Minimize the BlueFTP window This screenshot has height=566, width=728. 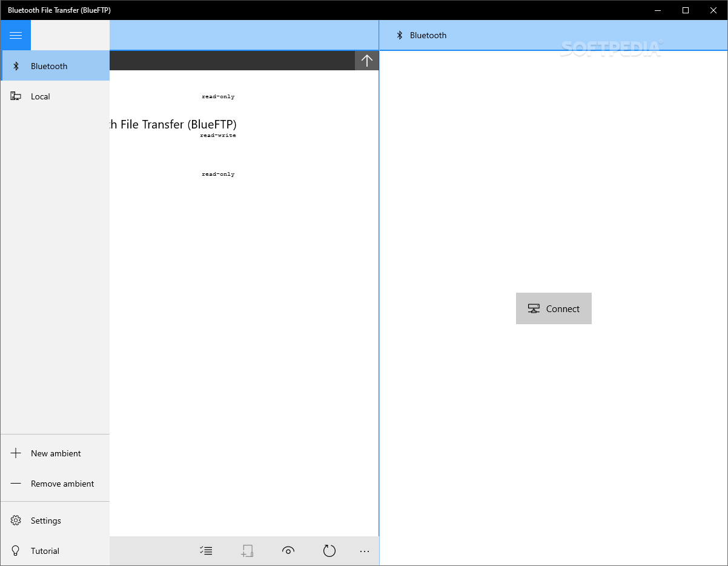(x=658, y=10)
